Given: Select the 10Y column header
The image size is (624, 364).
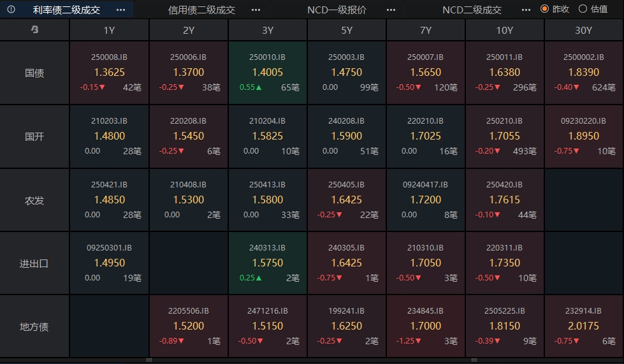Looking at the screenshot, I should [x=505, y=30].
